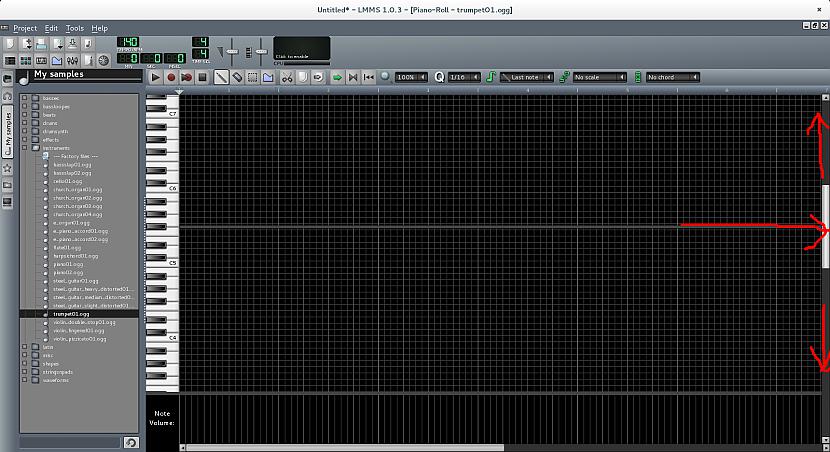Show the Automation Editor icon in main toolbar
830x452 pixels.
click(x=57, y=60)
